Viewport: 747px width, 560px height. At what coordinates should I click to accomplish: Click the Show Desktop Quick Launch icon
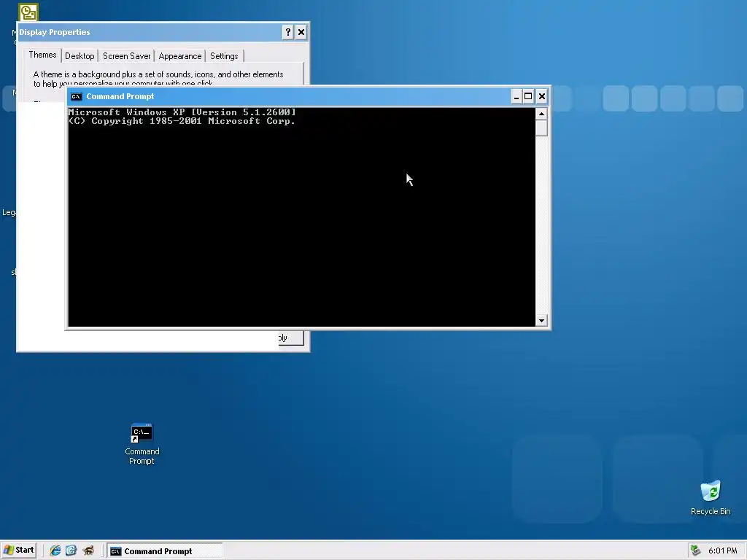pyautogui.click(x=71, y=551)
